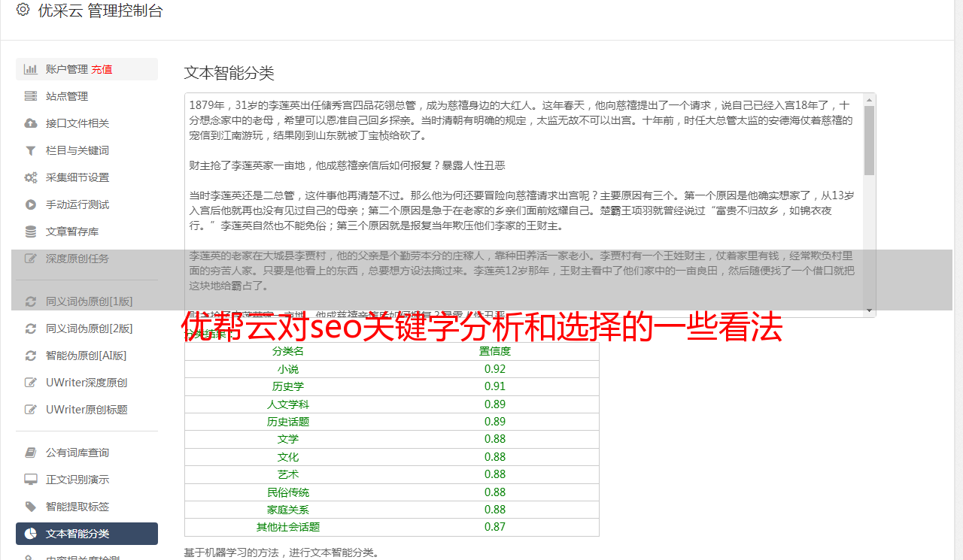Select the 家庭关系 category cell
Screen dimensions: 963x560
pos(288,510)
